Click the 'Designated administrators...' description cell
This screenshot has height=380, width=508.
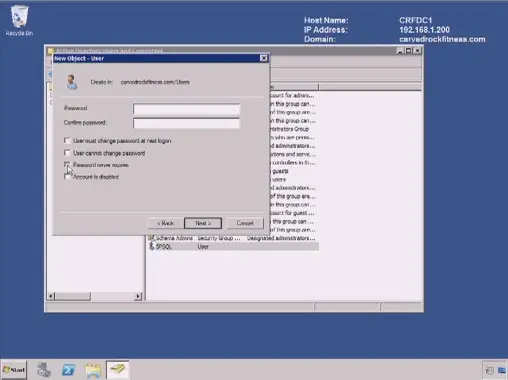point(281,238)
